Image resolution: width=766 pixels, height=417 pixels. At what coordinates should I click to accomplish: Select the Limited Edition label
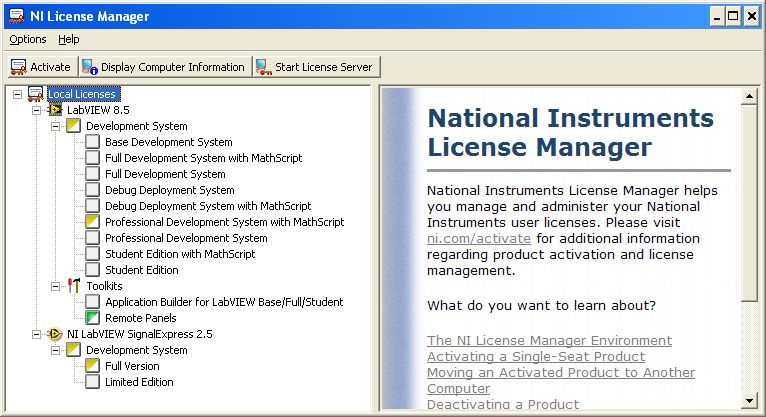pos(139,382)
